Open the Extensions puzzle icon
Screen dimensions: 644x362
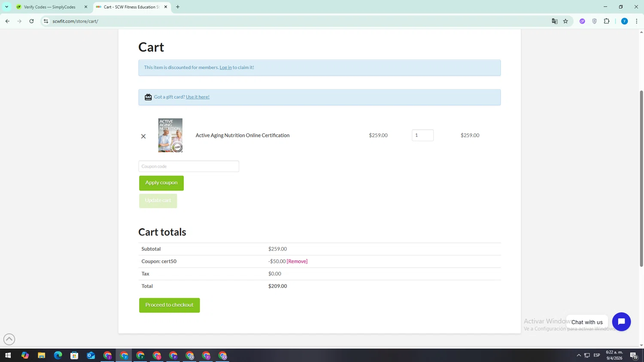click(x=607, y=21)
